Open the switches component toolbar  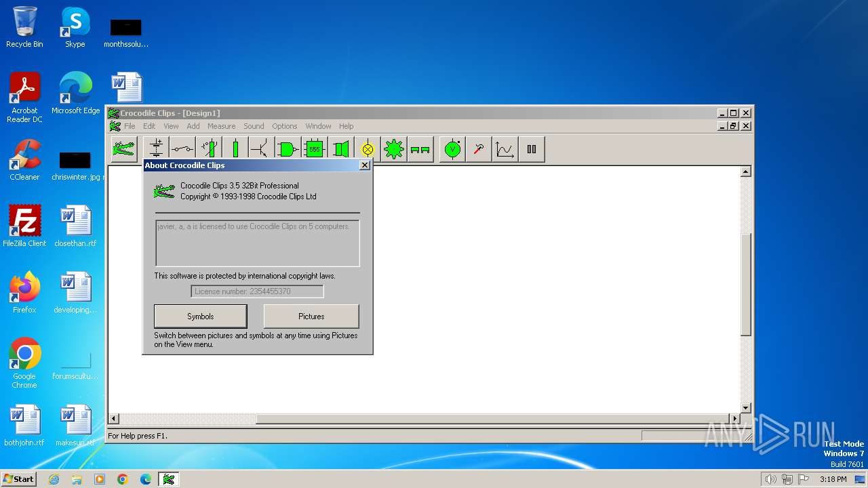(x=182, y=149)
